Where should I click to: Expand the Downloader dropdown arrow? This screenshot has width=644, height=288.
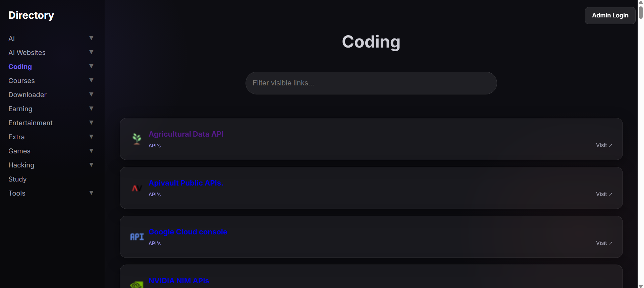point(91,94)
